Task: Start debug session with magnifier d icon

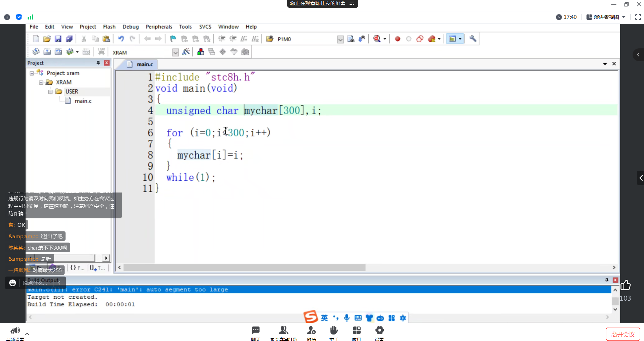Action: [x=377, y=39]
